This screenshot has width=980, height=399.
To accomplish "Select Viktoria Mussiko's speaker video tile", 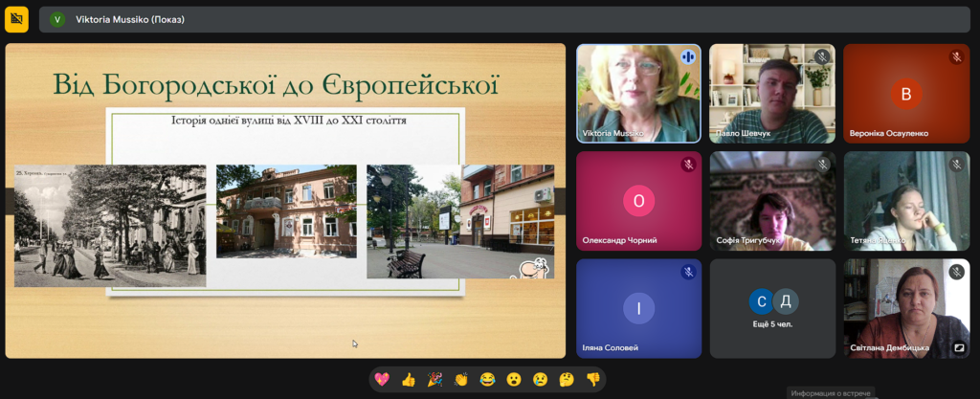I will tap(638, 93).
